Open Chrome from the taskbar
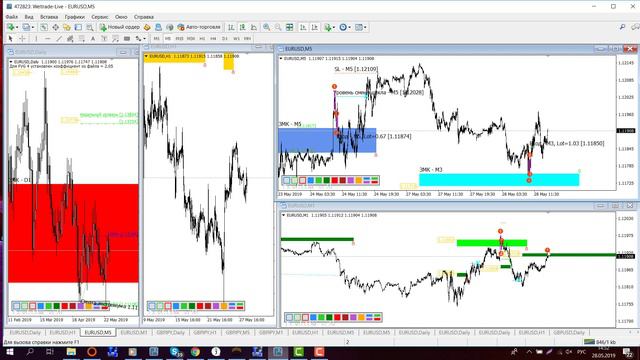Image resolution: width=640 pixels, height=360 pixels. [x=195, y=352]
